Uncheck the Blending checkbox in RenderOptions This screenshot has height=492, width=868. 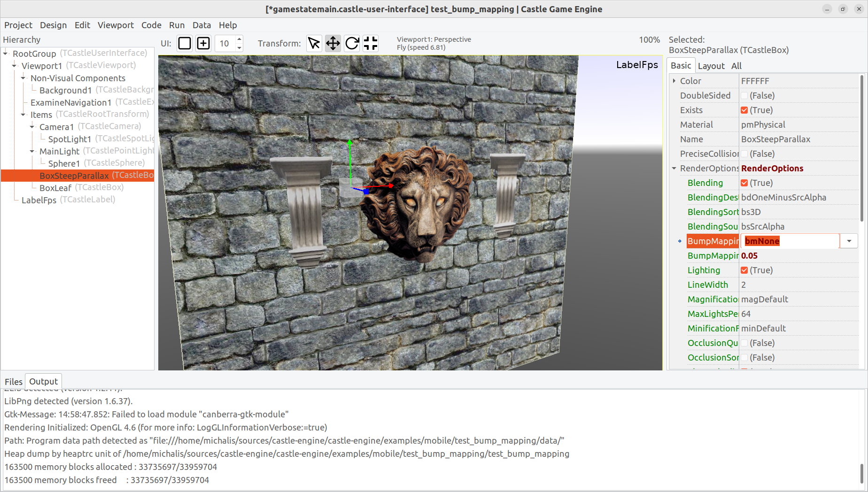point(744,183)
